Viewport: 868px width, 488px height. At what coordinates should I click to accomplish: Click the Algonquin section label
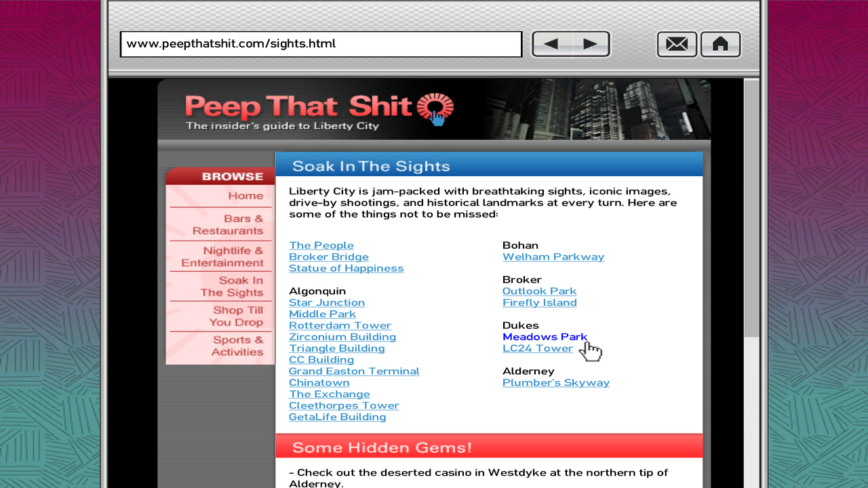[x=317, y=291]
